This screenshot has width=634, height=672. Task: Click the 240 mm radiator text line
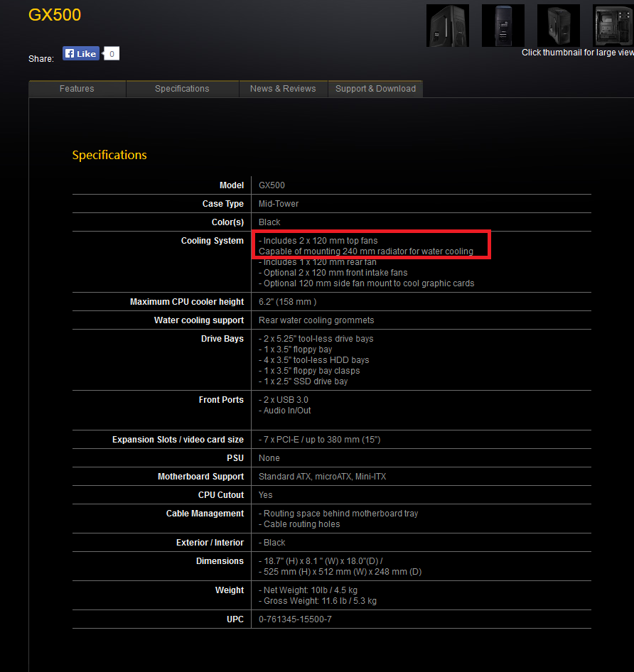pyautogui.click(x=365, y=251)
